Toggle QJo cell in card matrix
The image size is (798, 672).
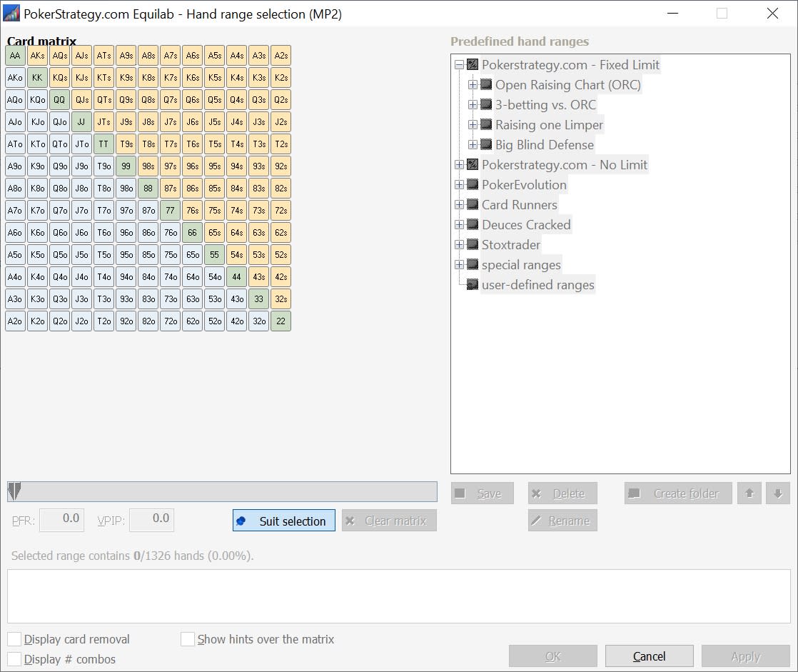point(59,122)
